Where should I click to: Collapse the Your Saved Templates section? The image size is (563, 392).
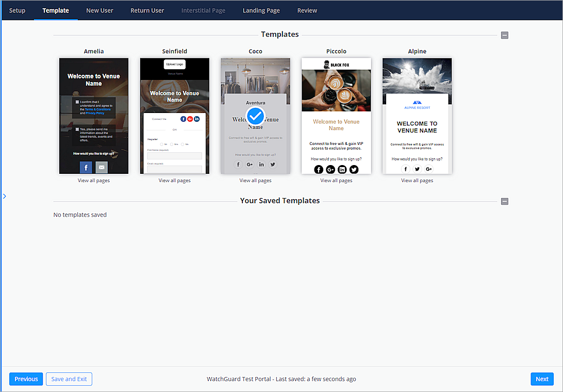pyautogui.click(x=504, y=201)
